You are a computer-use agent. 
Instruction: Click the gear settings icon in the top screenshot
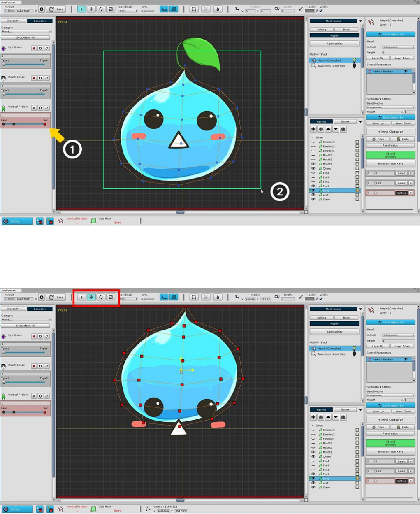click(x=42, y=9)
